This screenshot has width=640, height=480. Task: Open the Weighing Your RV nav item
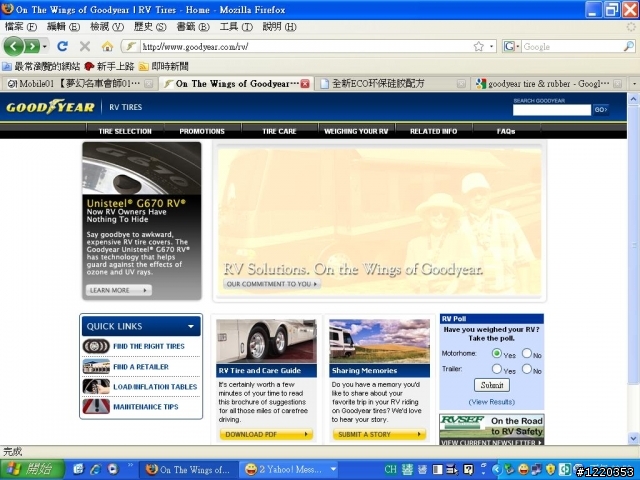coord(356,131)
